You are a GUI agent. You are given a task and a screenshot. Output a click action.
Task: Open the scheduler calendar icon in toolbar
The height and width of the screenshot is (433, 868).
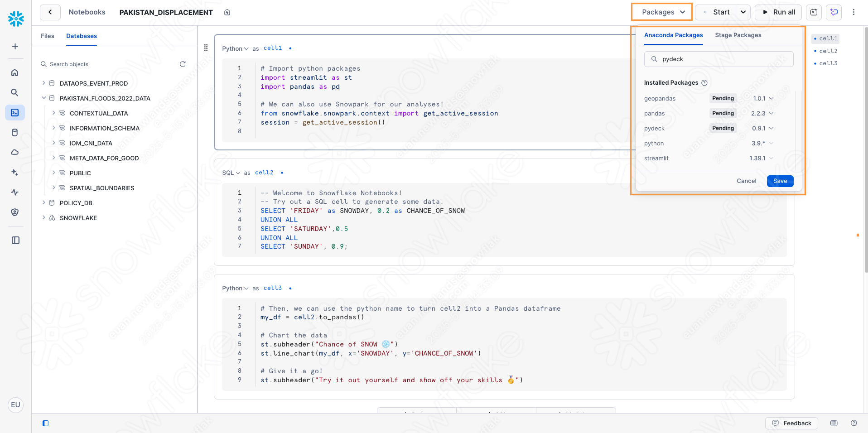coord(814,12)
